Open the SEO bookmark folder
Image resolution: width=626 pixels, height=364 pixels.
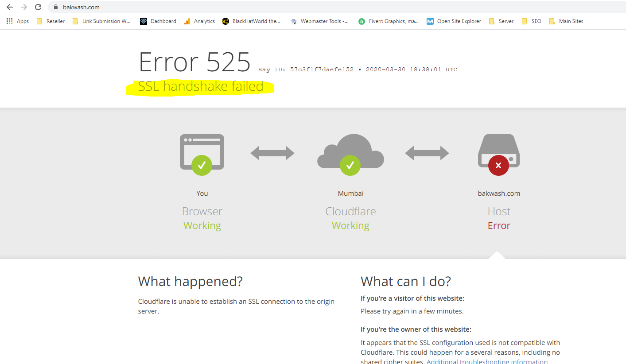pyautogui.click(x=531, y=21)
